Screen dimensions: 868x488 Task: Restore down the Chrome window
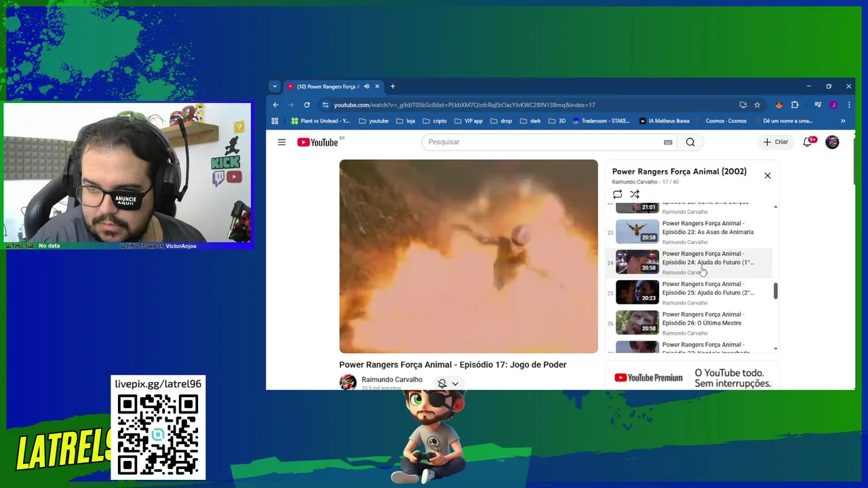point(828,87)
